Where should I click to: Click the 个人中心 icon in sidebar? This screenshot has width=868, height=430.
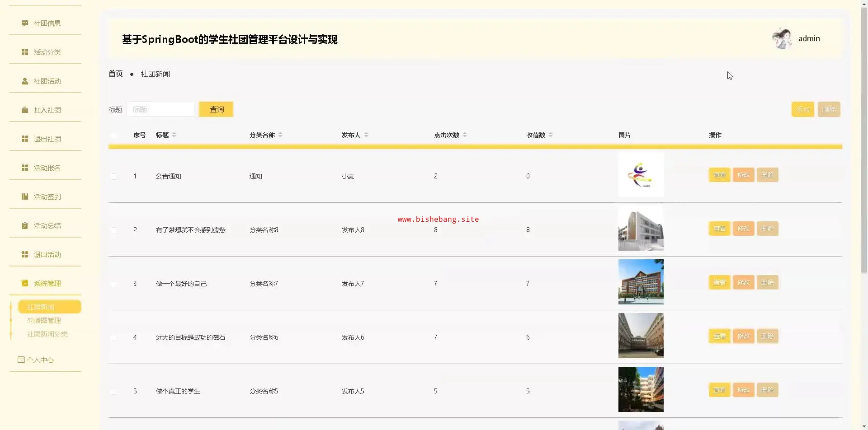click(x=21, y=360)
